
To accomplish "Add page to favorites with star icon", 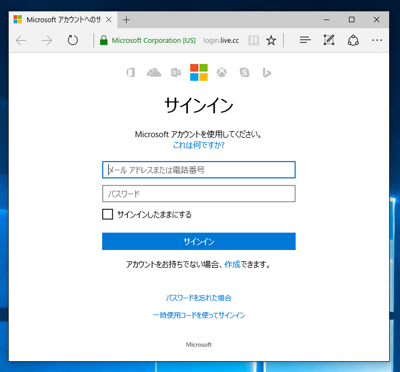I will tap(271, 41).
